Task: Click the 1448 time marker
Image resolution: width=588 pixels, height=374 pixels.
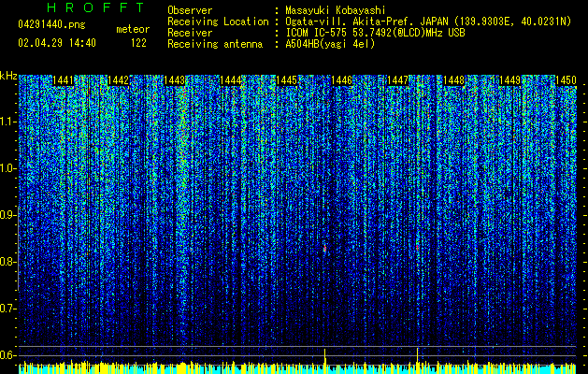Action: coord(453,80)
